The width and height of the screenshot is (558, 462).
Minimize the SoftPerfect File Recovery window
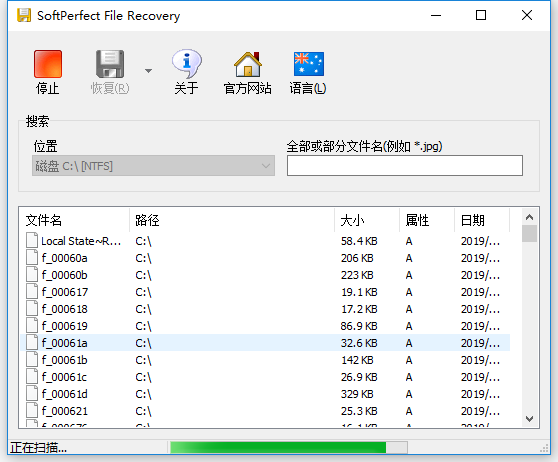click(x=436, y=15)
